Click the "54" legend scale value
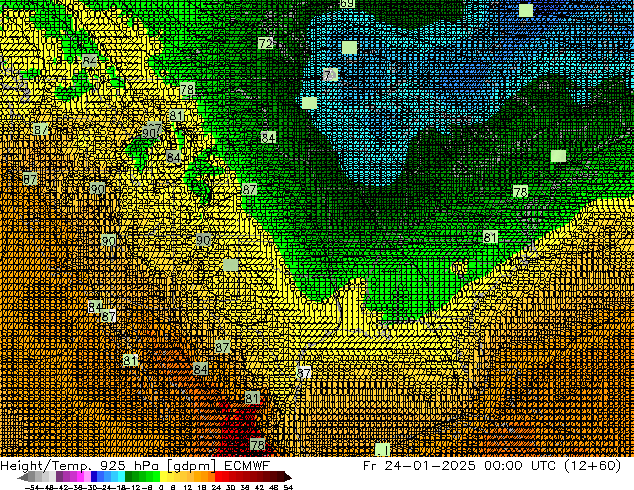Screen dimensions: 634x490 (x=288, y=487)
